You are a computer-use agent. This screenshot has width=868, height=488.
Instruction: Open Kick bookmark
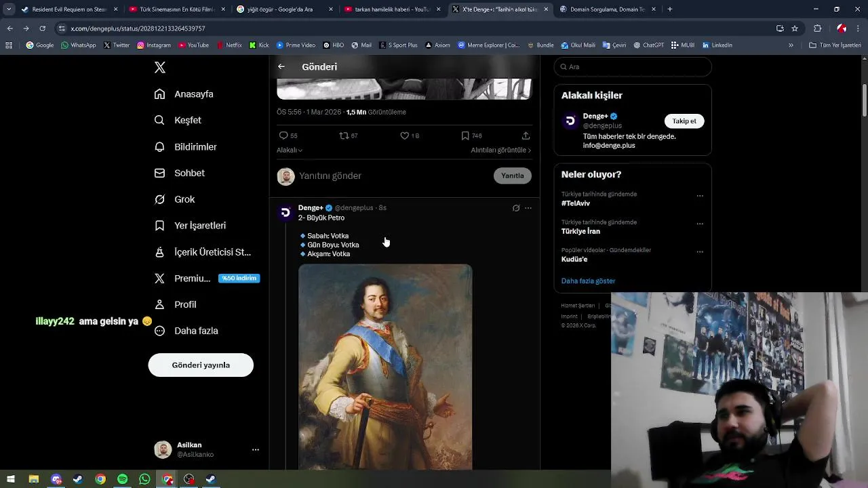[259, 45]
